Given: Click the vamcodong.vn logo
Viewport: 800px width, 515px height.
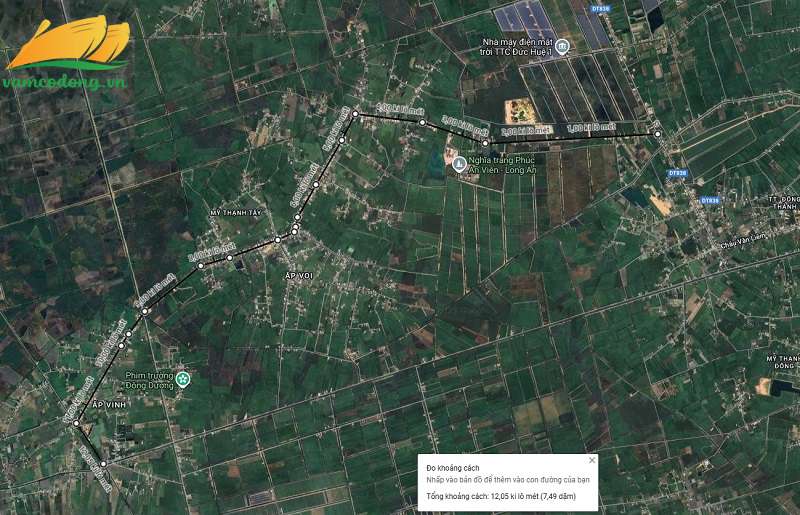Looking at the screenshot, I should coord(67,56).
